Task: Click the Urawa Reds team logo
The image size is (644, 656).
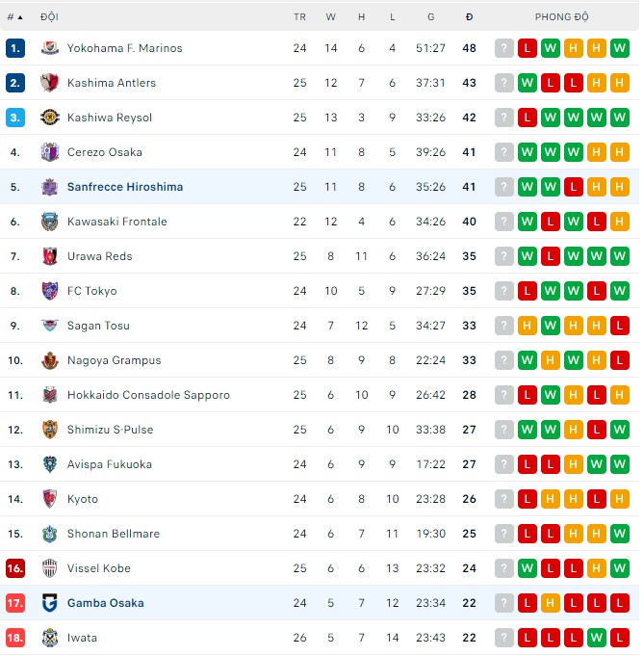Action: (50, 256)
